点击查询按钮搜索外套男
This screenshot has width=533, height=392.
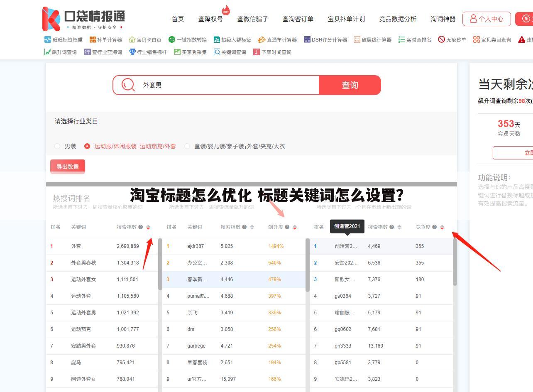[350, 85]
